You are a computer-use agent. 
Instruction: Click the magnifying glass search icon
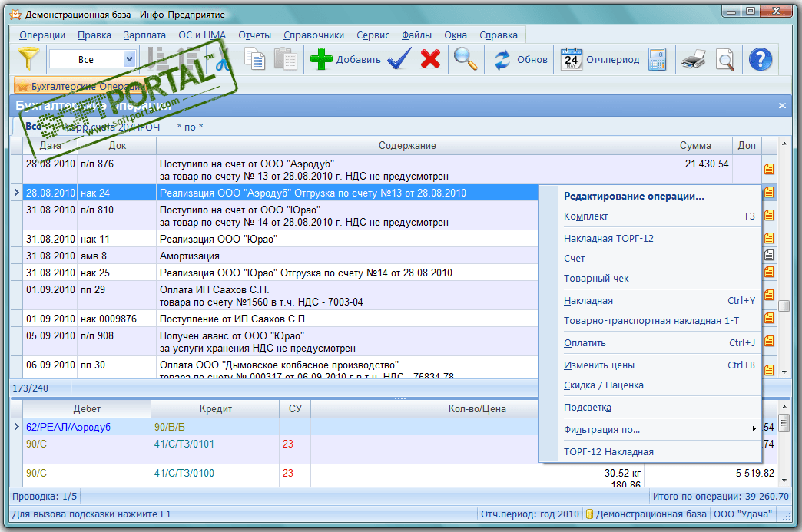465,59
